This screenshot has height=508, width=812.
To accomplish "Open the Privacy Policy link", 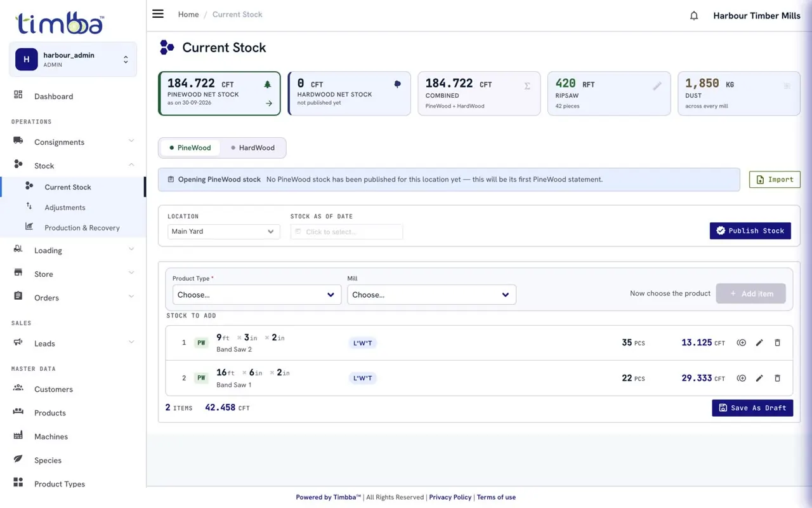I will click(450, 497).
